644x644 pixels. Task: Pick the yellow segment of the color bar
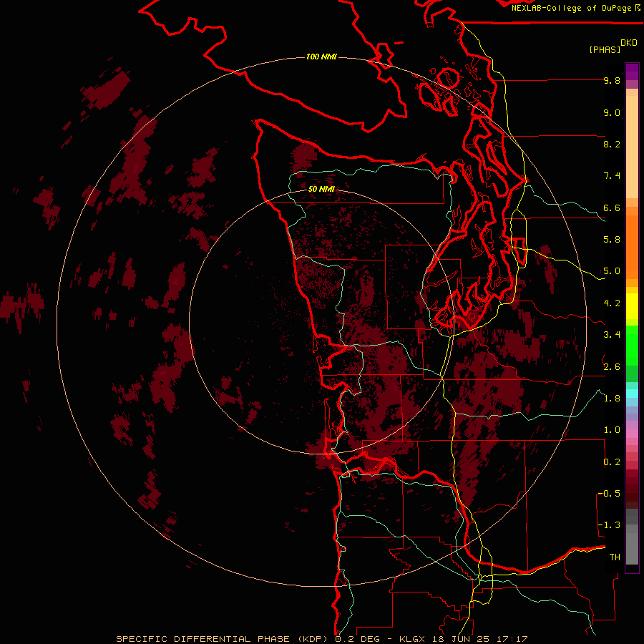(x=632, y=306)
